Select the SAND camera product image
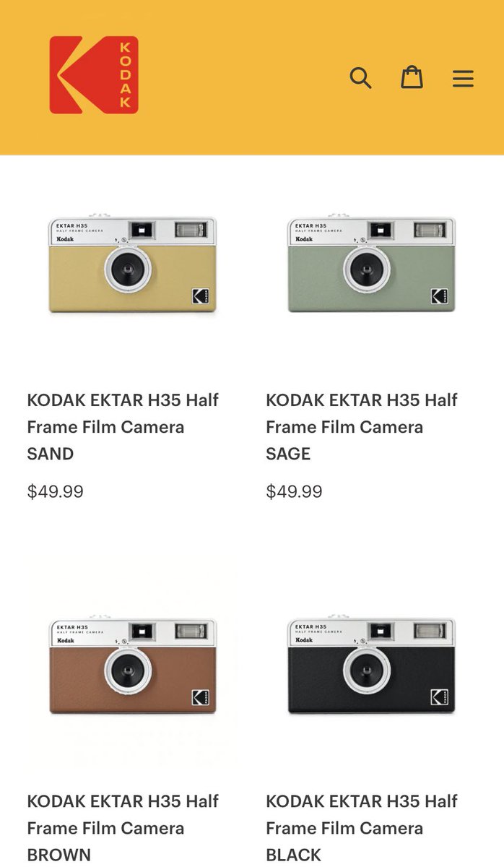 click(133, 264)
